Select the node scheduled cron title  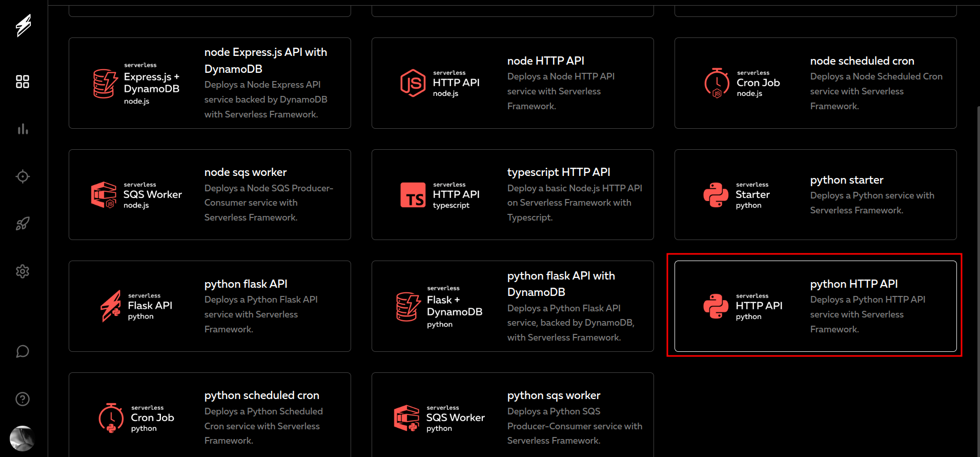point(862,61)
